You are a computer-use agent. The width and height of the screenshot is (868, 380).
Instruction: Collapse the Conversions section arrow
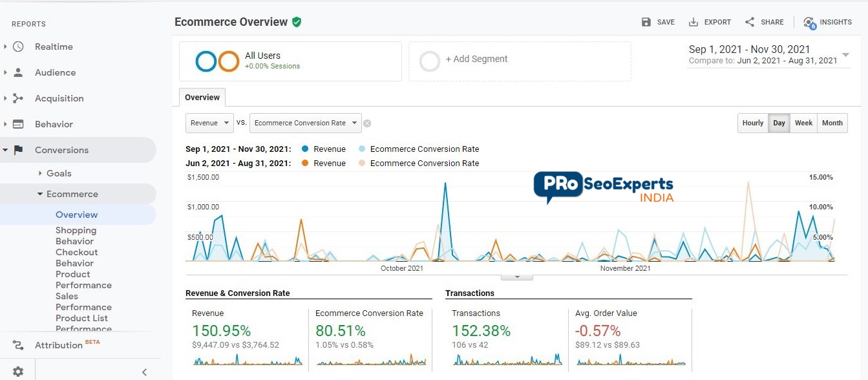coord(5,150)
